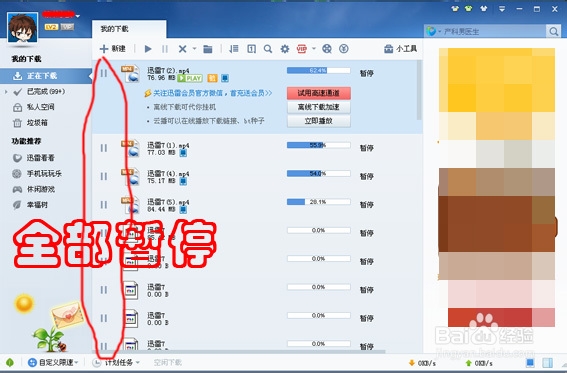Delete the task with the X icon
The width and height of the screenshot is (567, 373).
click(x=183, y=49)
